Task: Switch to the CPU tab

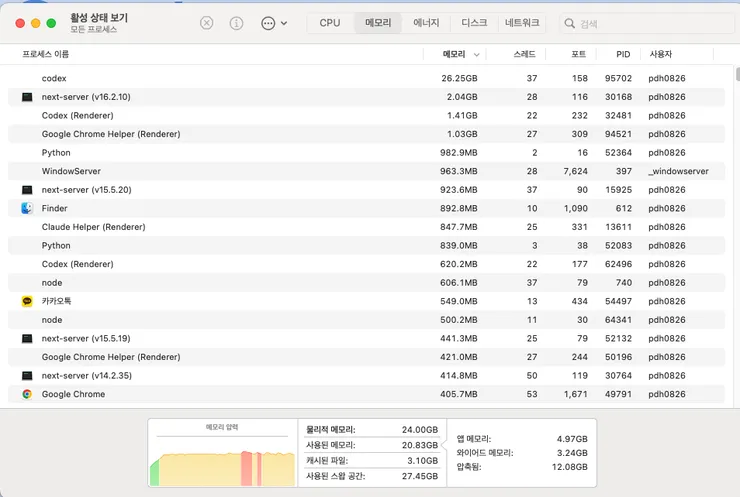Action: (x=330, y=23)
